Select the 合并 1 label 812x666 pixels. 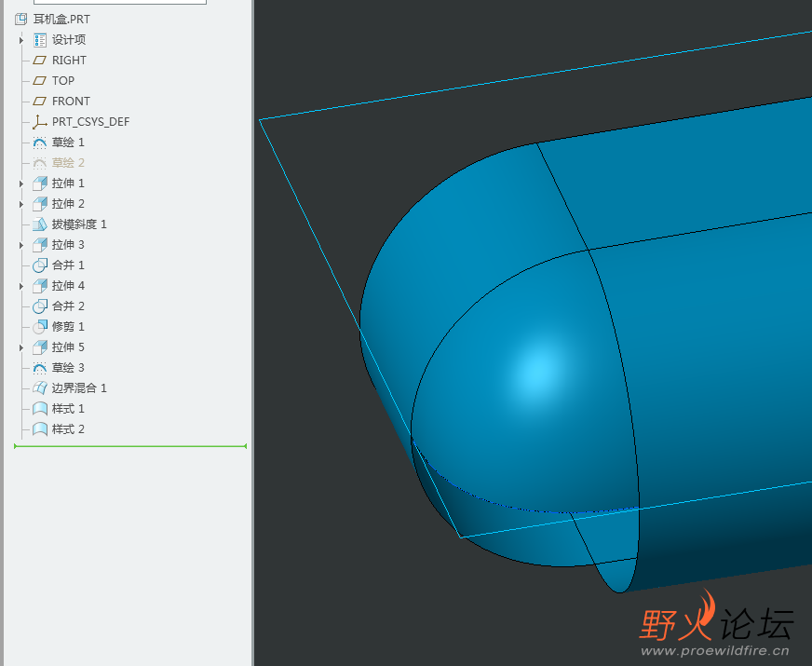coord(68,265)
